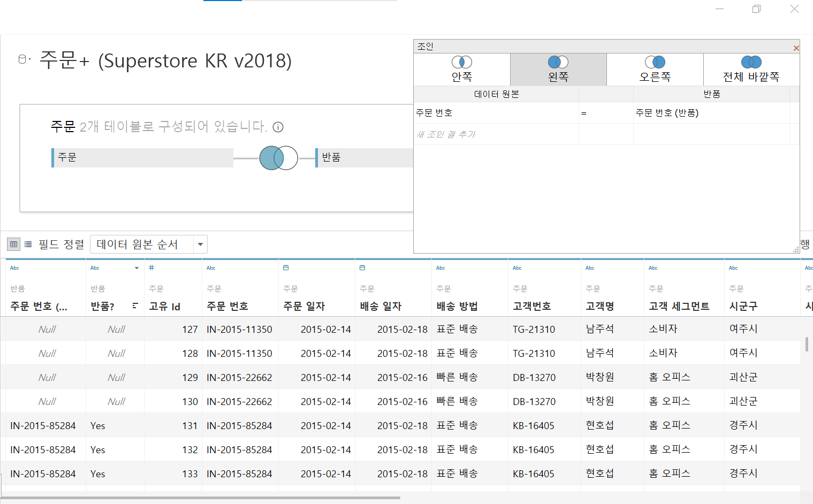Change the Abc type icon of 고객명
Viewport: 813px width, 504px height.
(590, 268)
